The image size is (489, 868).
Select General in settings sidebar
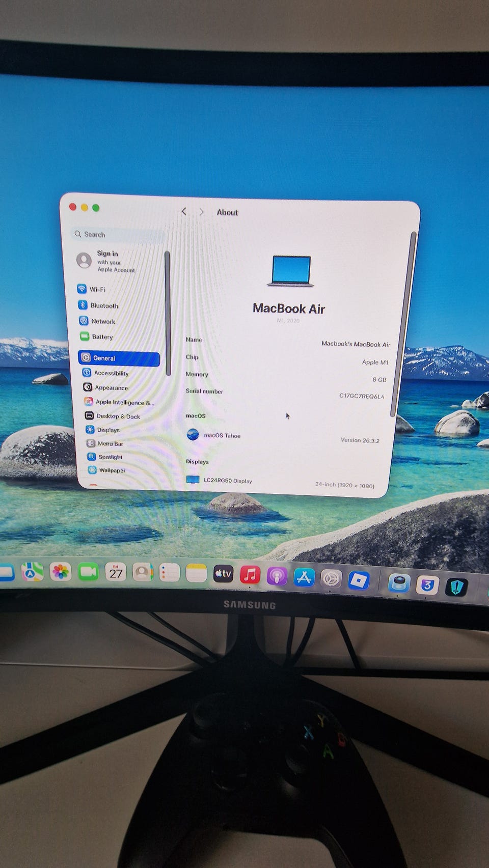119,358
